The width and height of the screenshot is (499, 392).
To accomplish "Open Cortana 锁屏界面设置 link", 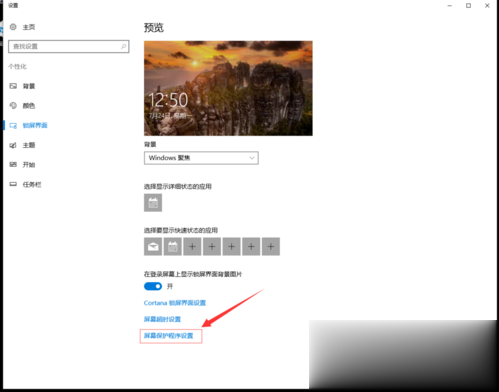I will click(175, 303).
